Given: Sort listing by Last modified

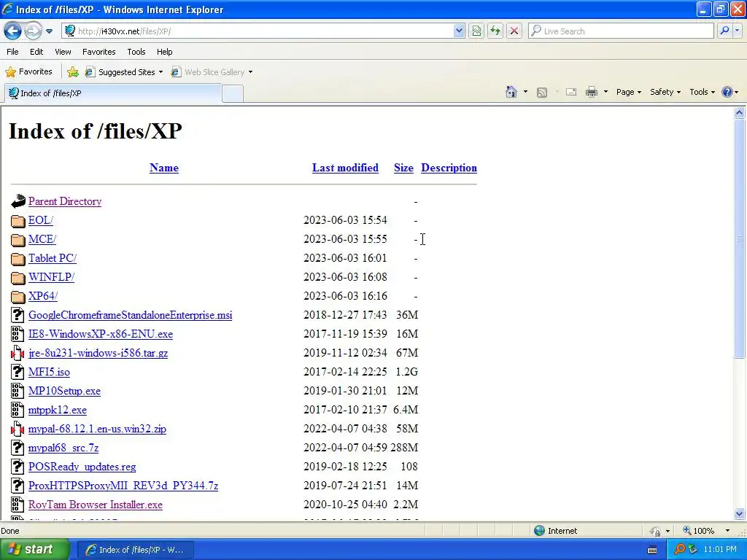Looking at the screenshot, I should [x=345, y=168].
